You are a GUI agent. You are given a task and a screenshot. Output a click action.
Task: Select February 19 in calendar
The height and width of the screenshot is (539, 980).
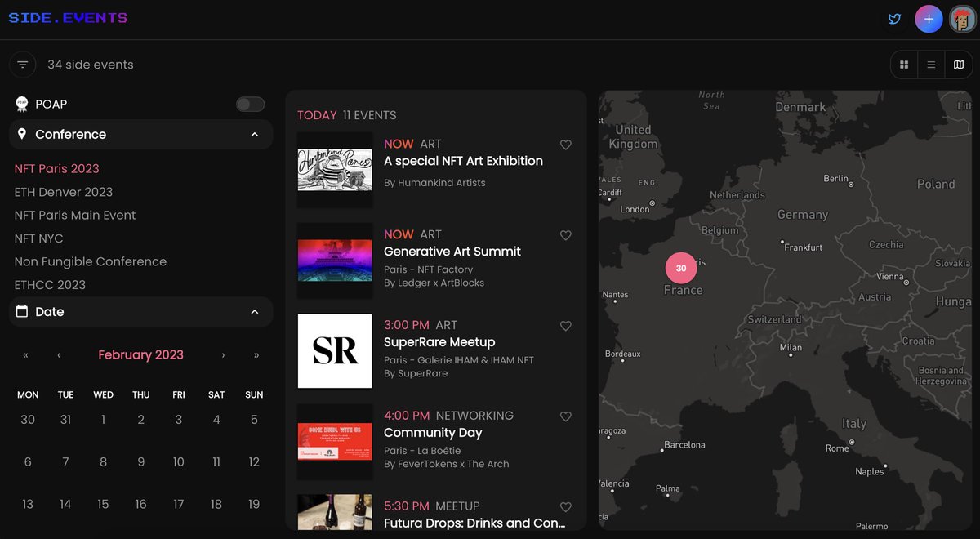(x=254, y=505)
